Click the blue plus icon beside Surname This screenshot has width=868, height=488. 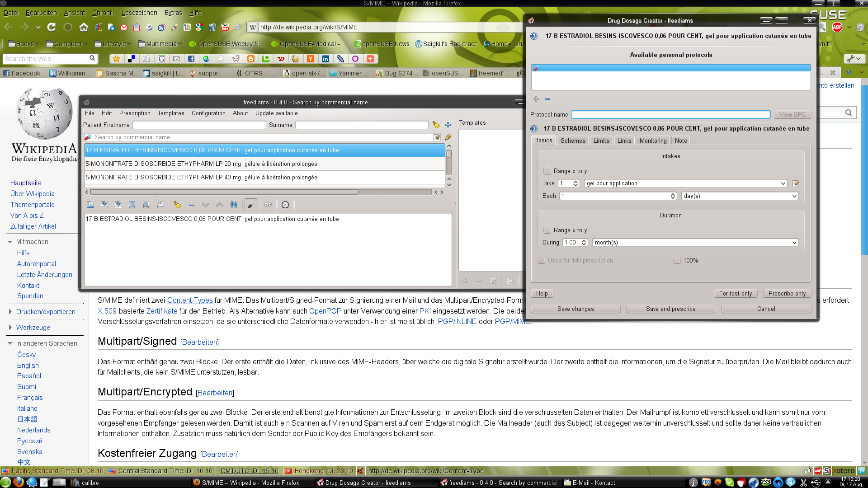pyautogui.click(x=448, y=125)
